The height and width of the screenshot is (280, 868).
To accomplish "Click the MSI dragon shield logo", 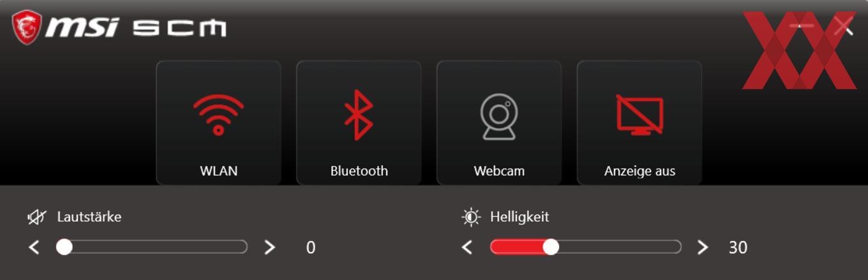I will coord(27,27).
